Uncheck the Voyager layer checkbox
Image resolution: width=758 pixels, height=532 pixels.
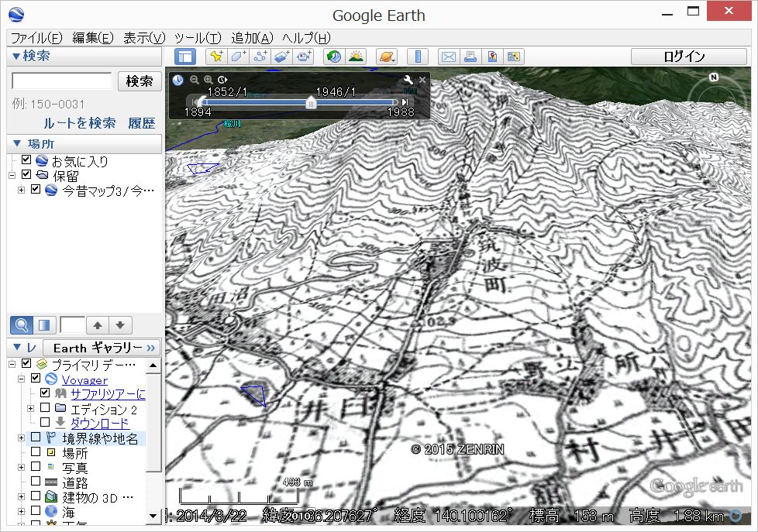click(x=36, y=379)
